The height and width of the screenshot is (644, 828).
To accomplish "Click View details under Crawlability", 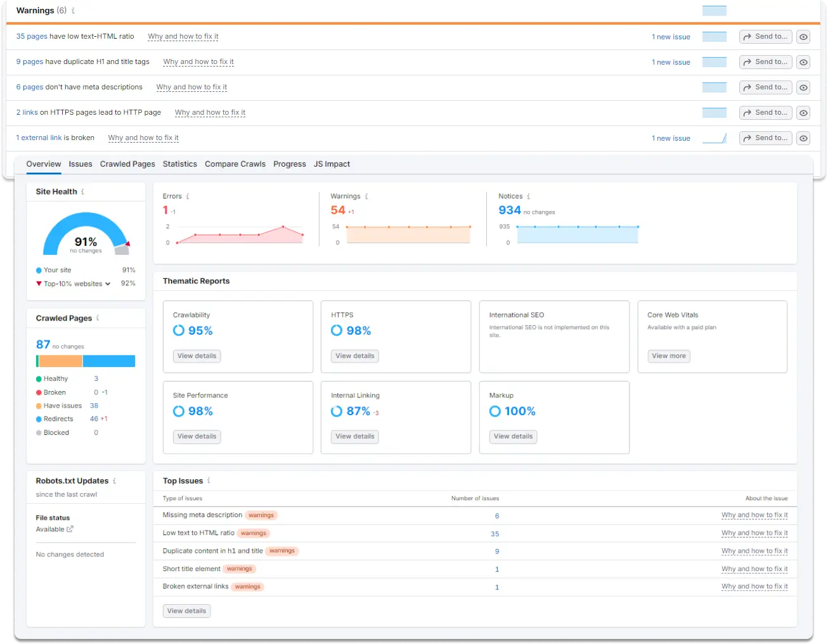I will [197, 356].
